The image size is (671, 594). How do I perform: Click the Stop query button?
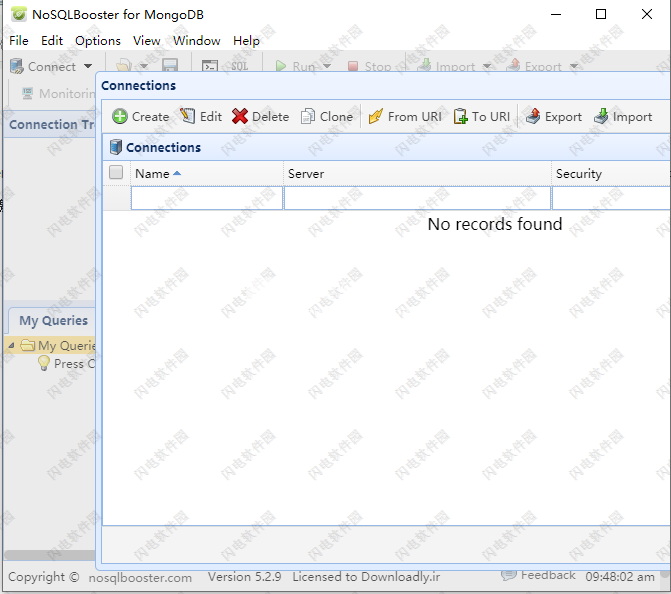pyautogui.click(x=370, y=66)
